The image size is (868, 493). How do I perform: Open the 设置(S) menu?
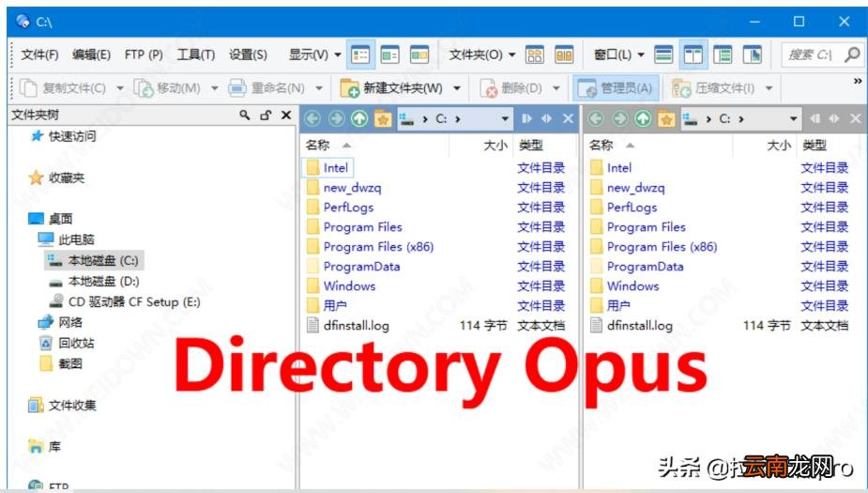248,54
